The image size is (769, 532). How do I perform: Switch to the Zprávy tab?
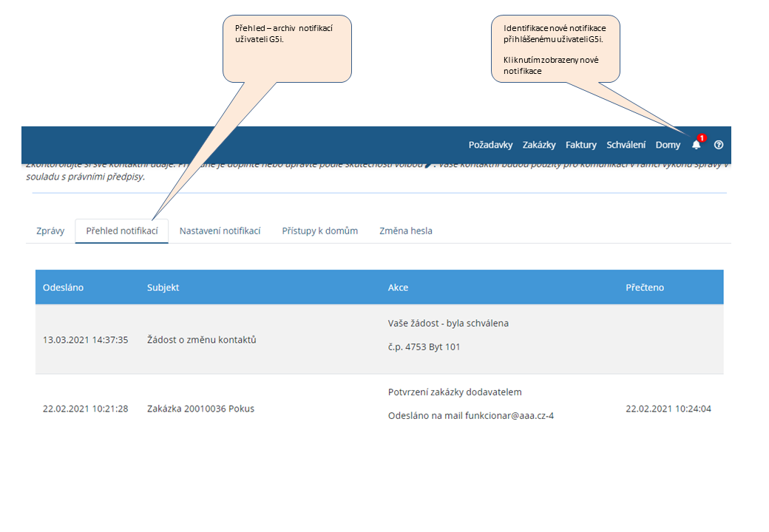(x=50, y=231)
